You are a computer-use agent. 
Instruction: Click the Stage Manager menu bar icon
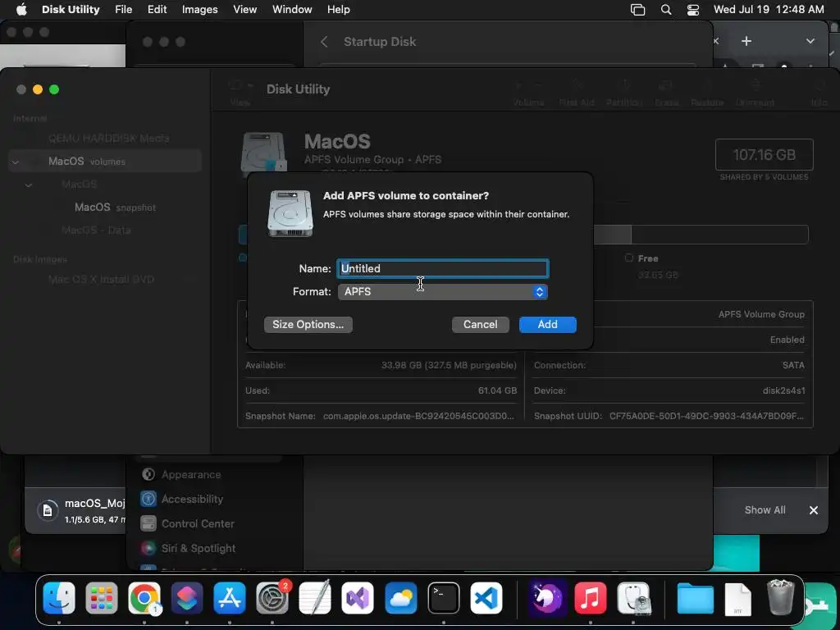point(637,10)
